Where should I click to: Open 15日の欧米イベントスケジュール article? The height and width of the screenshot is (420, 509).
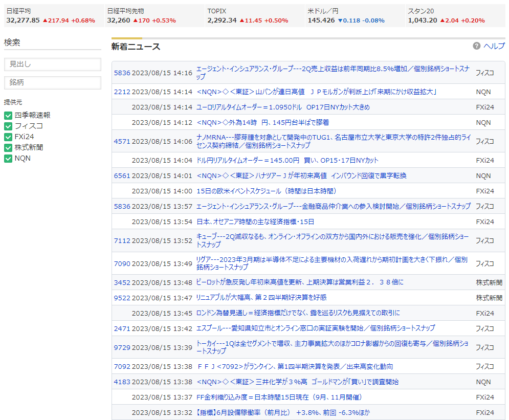266,191
